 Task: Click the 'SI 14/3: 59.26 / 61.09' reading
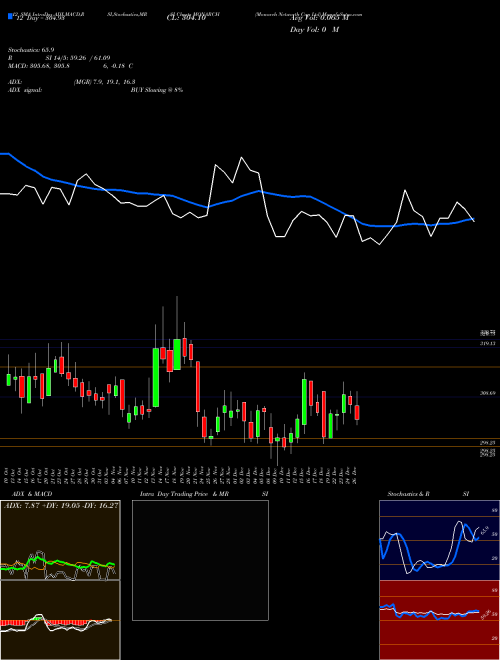78,58
